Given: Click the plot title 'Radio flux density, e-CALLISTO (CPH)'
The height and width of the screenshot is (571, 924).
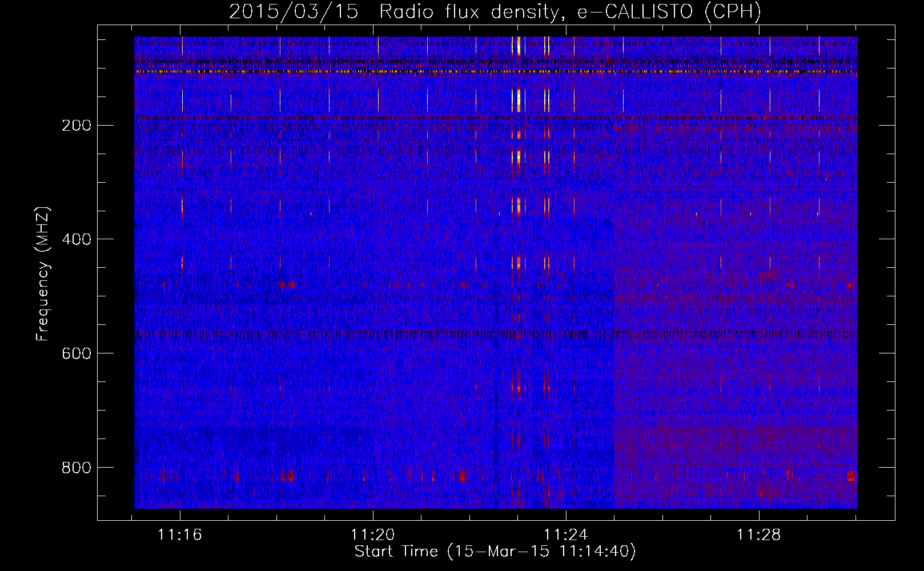Looking at the screenshot, I should coord(570,12).
